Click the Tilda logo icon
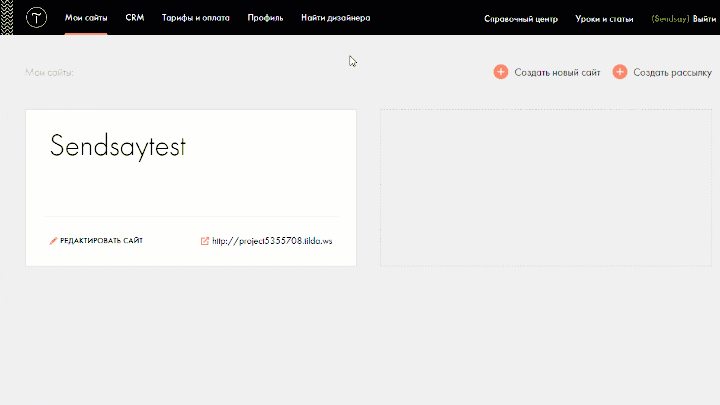Viewport: 720px width, 405px height. (38, 18)
